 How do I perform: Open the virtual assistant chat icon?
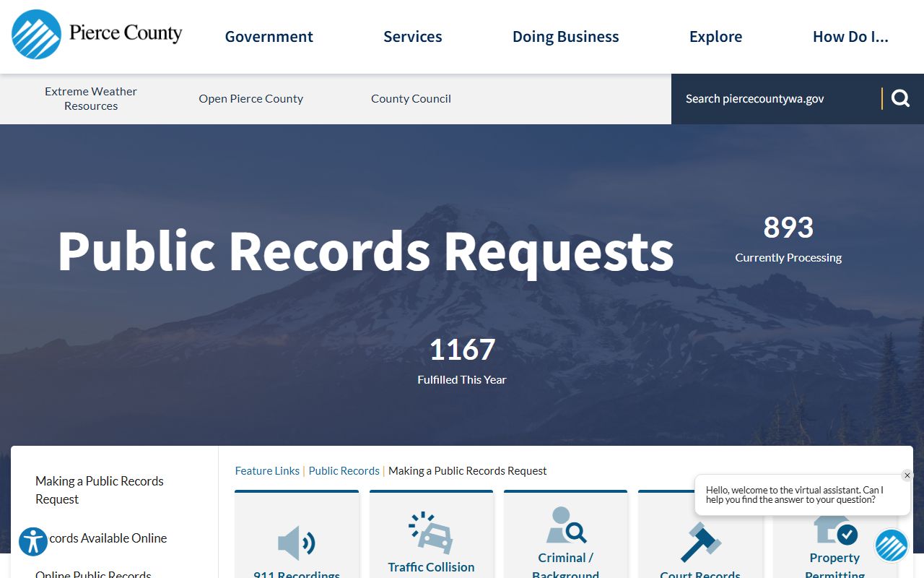[x=892, y=545]
